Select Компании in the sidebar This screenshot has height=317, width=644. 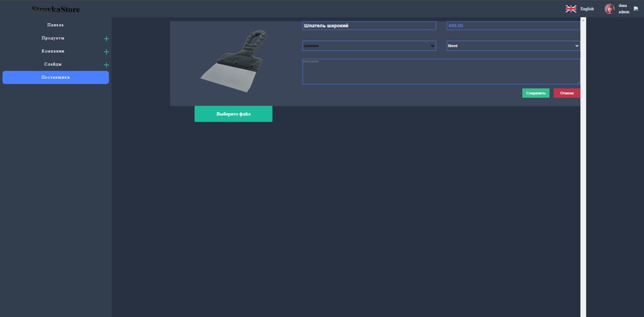click(x=53, y=51)
